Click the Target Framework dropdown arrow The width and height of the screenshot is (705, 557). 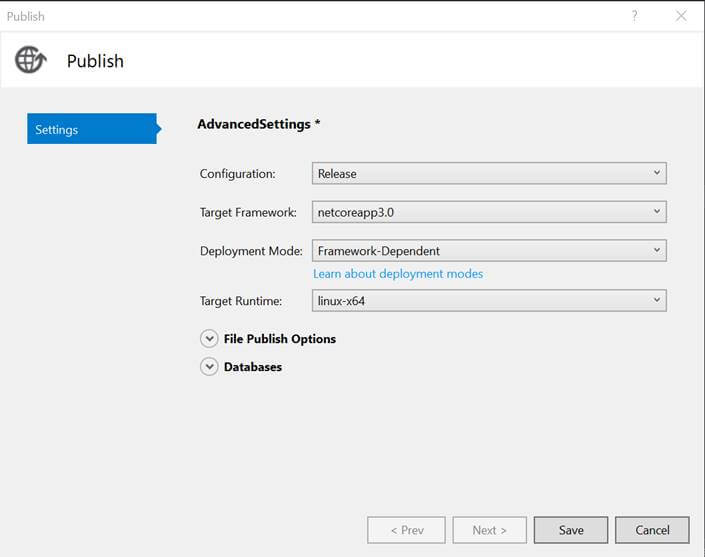click(657, 211)
